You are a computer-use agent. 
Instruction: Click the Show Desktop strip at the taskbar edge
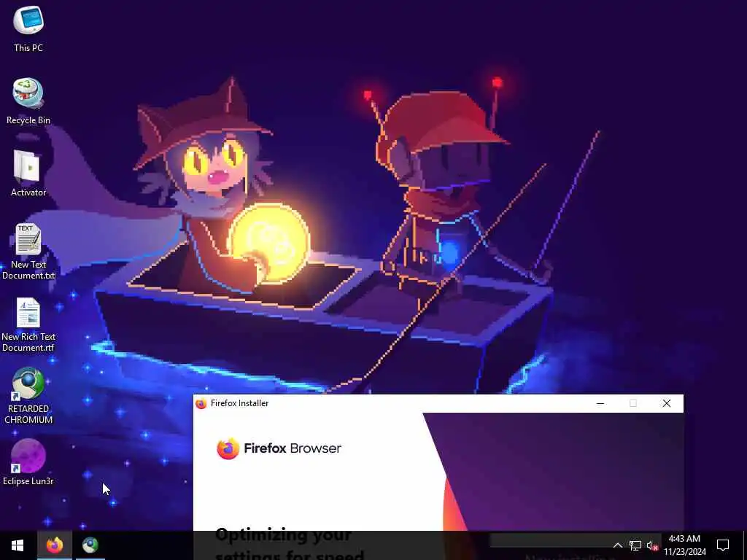coord(745,545)
